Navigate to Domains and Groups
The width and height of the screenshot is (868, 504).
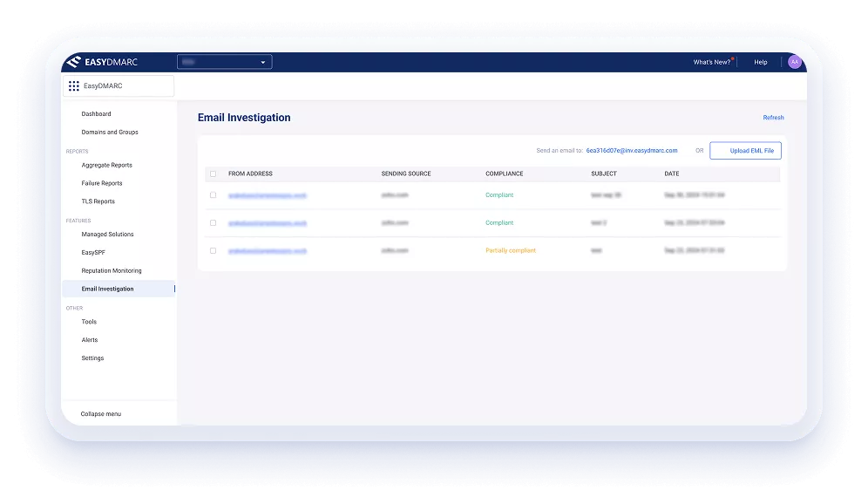point(108,132)
